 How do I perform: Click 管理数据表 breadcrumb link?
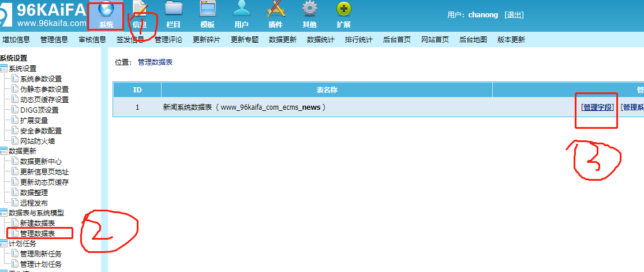pyautogui.click(x=155, y=62)
